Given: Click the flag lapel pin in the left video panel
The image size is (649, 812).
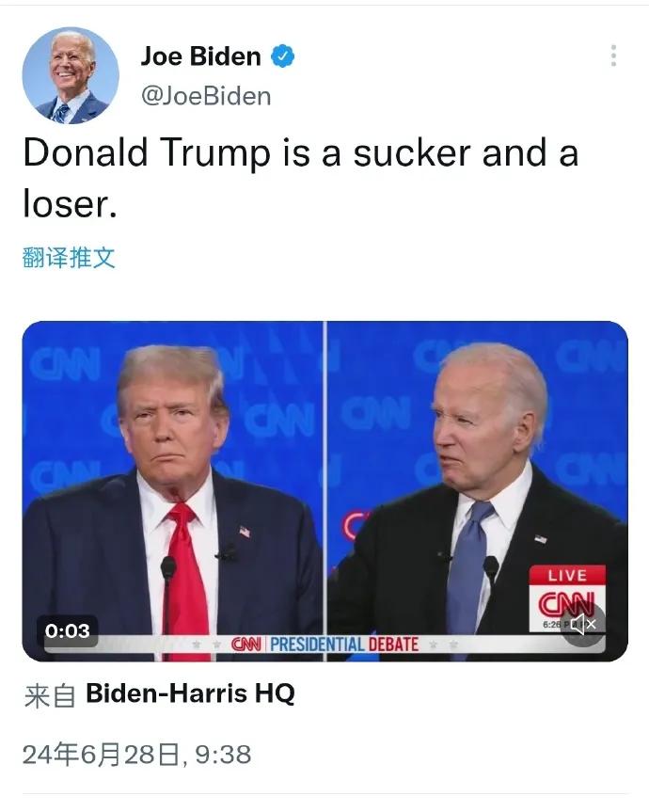Looking at the screenshot, I should 245,532.
